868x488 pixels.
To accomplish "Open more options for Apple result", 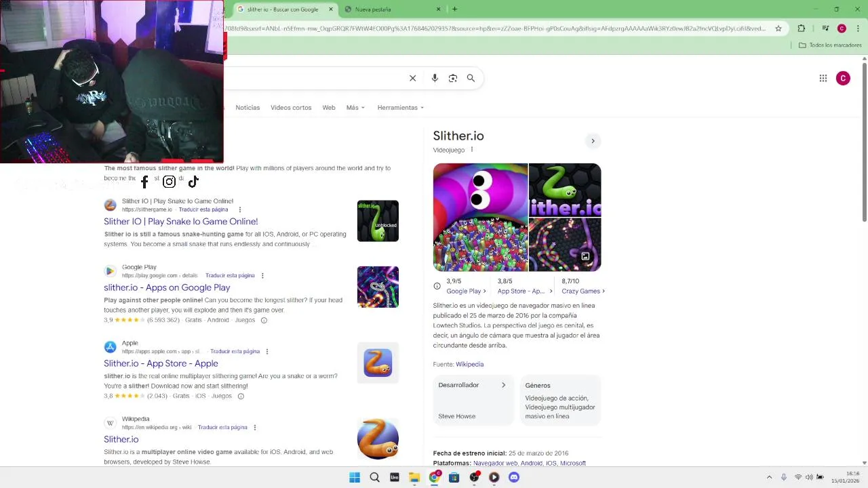I will pos(267,351).
